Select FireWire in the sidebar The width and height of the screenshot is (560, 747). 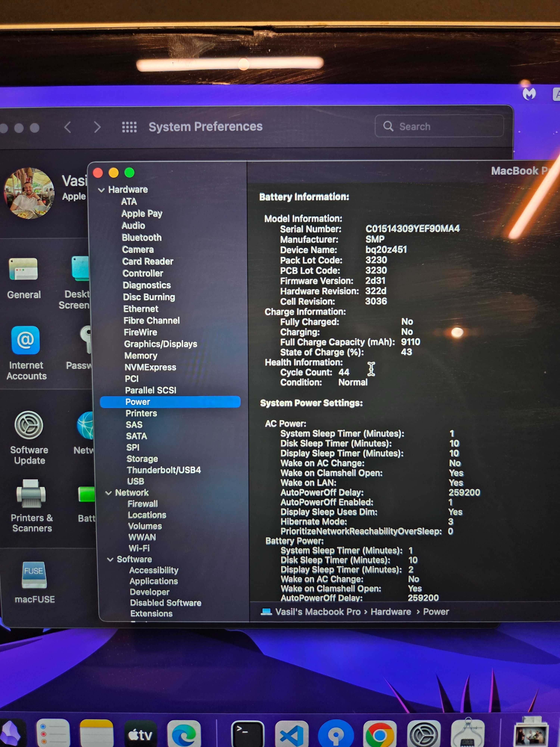tap(140, 332)
